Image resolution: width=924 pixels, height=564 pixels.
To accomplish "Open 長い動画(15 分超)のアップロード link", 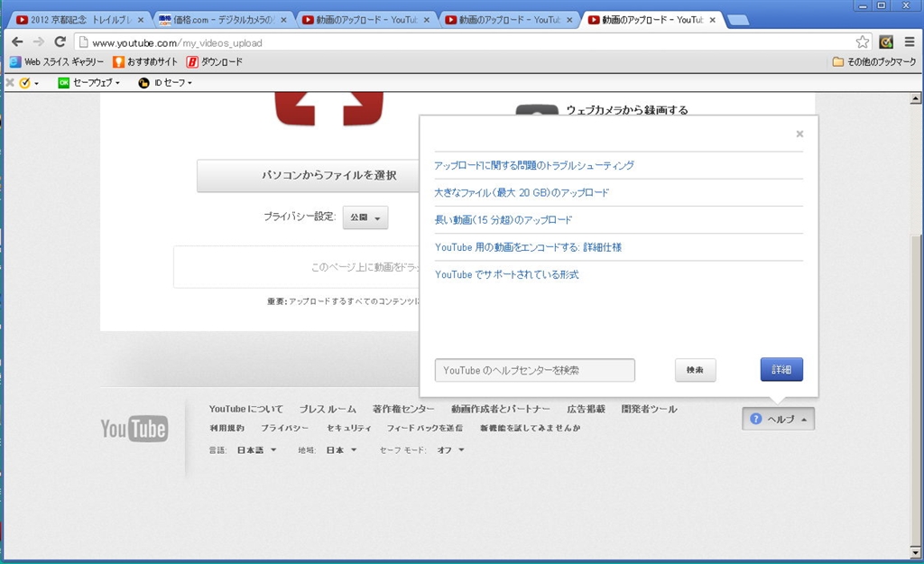I will coord(504,220).
